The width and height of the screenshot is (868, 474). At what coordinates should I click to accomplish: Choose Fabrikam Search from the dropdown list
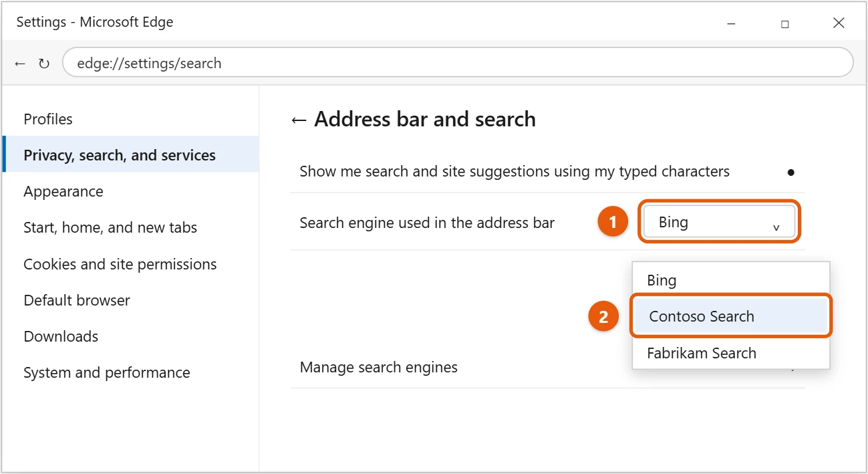(731, 353)
